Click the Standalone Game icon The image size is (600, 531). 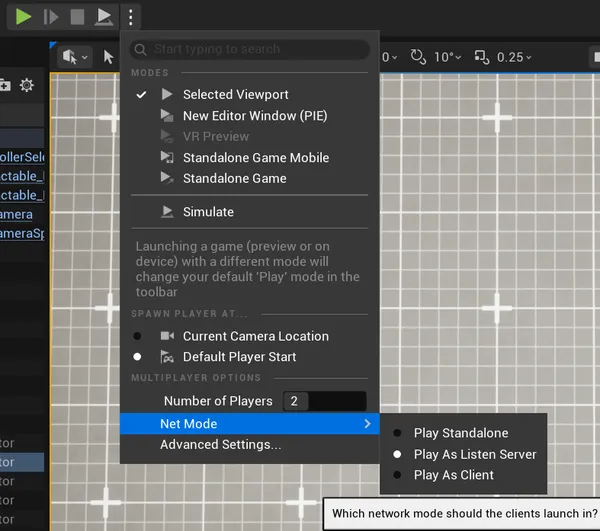(x=167, y=178)
